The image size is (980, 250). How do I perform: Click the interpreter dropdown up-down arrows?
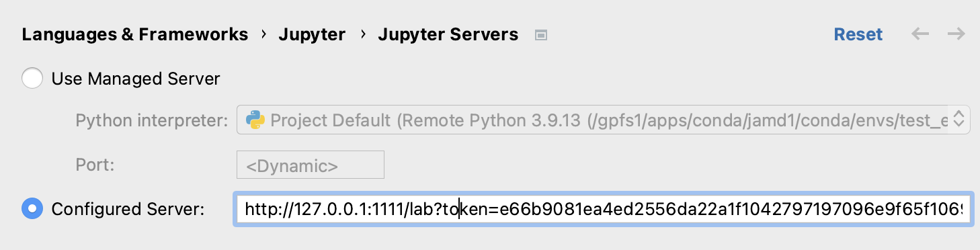(959, 120)
